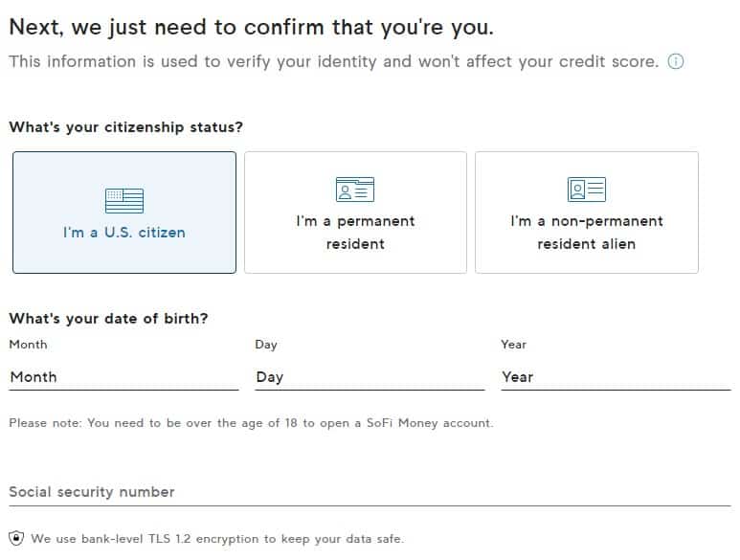The width and height of the screenshot is (740, 560).
Task: Open the Day birth date dropdown
Action: [x=370, y=377]
